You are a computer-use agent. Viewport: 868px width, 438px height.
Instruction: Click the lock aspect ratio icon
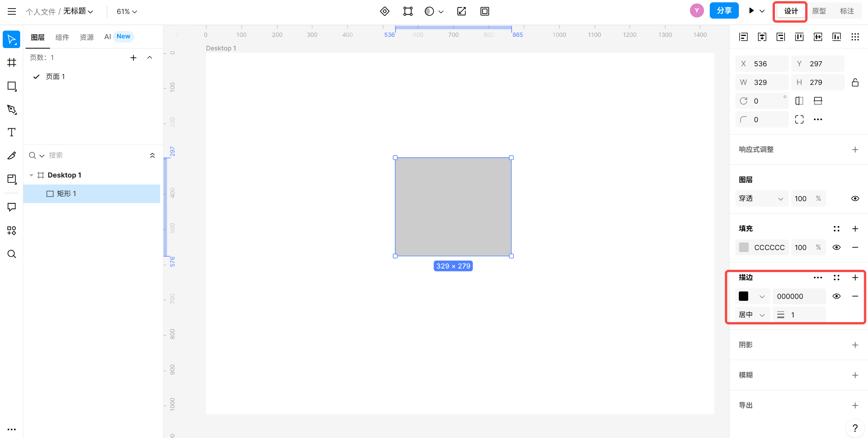click(855, 83)
